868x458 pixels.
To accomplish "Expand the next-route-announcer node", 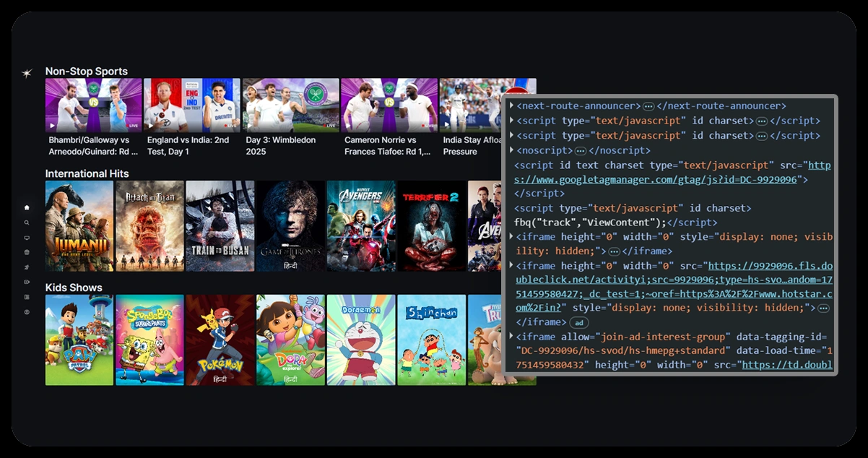I will pos(512,106).
